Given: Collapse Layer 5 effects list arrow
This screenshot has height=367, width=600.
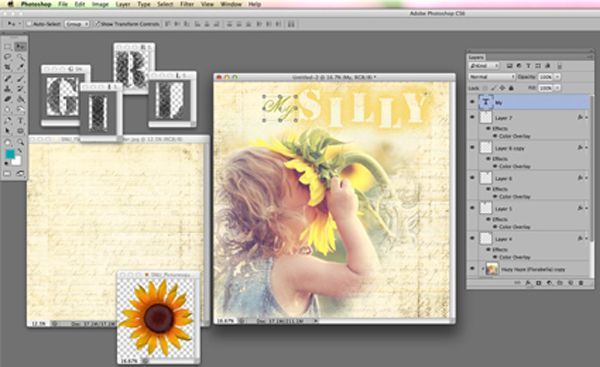Looking at the screenshot, I should pyautogui.click(x=586, y=208).
